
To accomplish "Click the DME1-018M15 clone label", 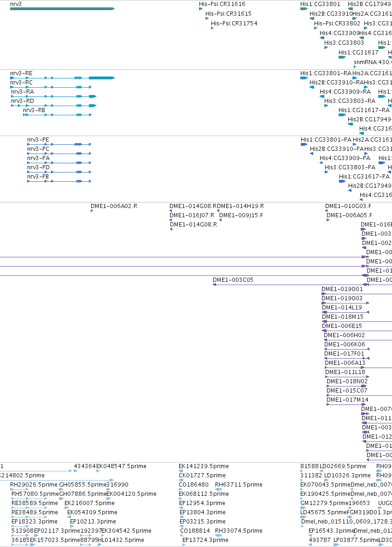I will (x=343, y=317).
